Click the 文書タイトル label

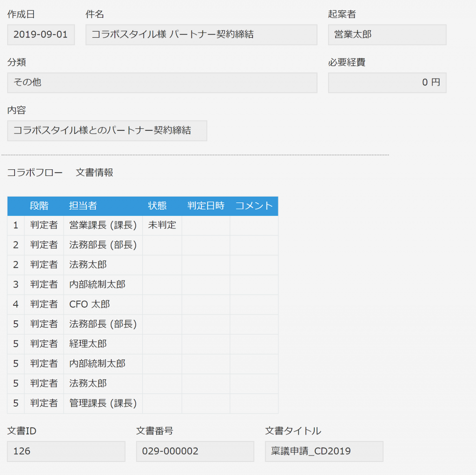pos(293,431)
